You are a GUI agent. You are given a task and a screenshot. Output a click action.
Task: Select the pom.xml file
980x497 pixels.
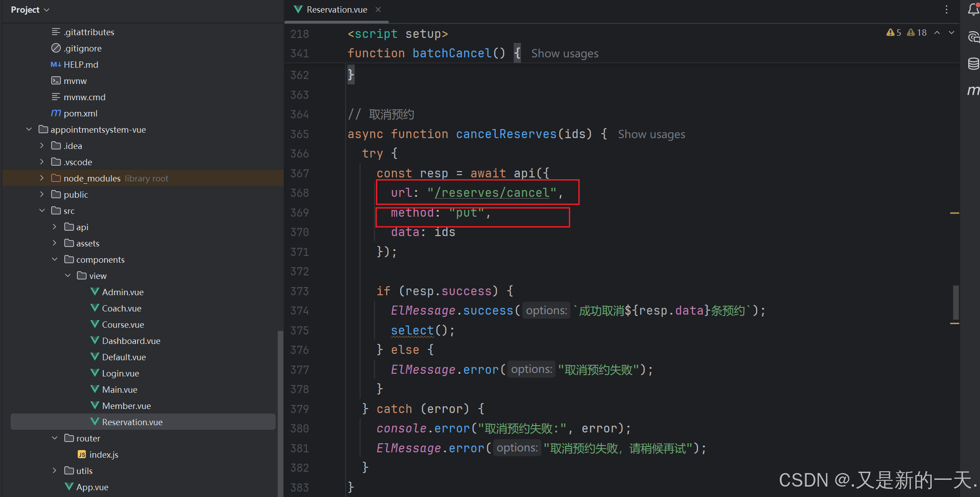[x=80, y=113]
